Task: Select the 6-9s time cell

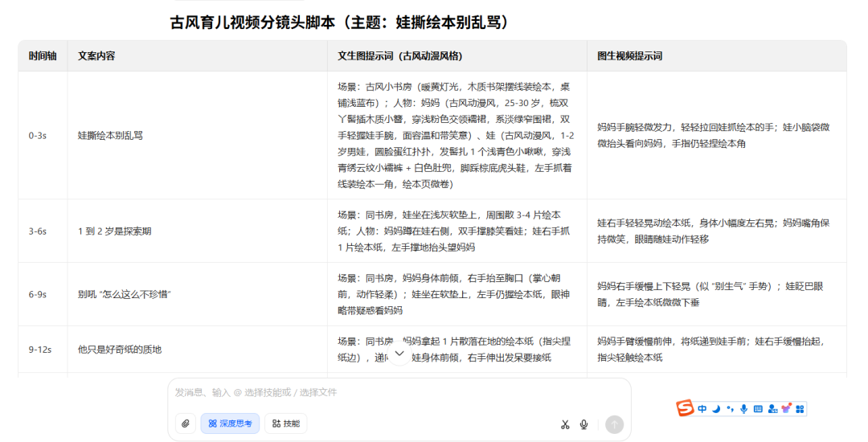Action: pos(43,294)
